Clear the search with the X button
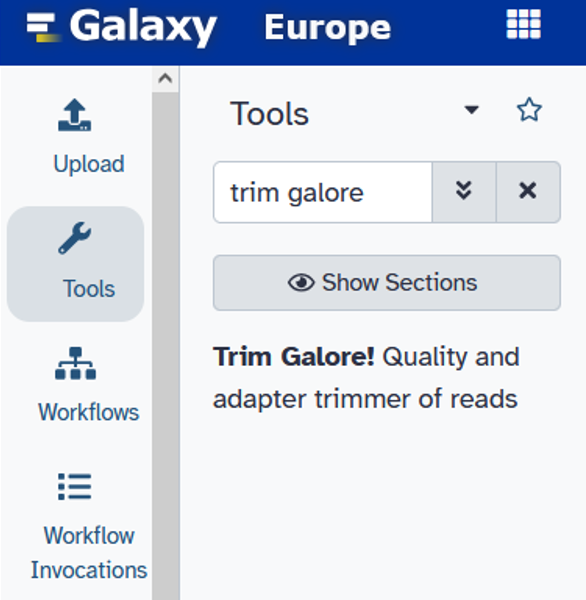This screenshot has width=586, height=600. [x=528, y=192]
